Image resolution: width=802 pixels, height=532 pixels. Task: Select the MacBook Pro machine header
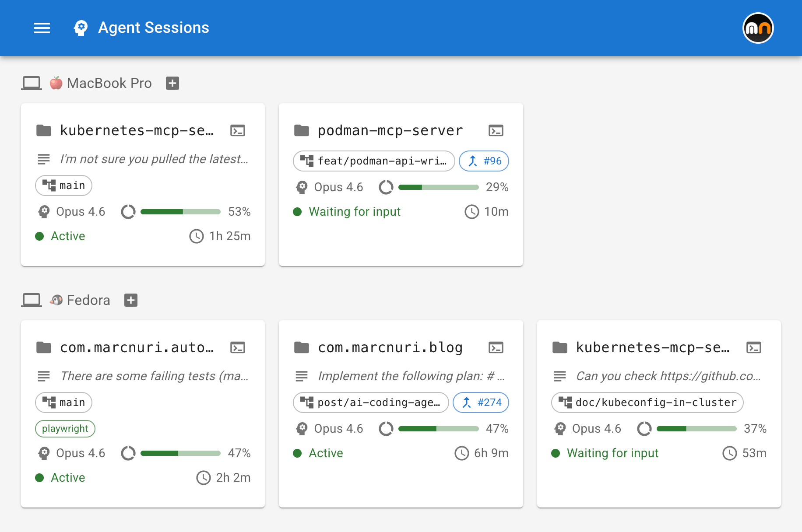point(109,83)
